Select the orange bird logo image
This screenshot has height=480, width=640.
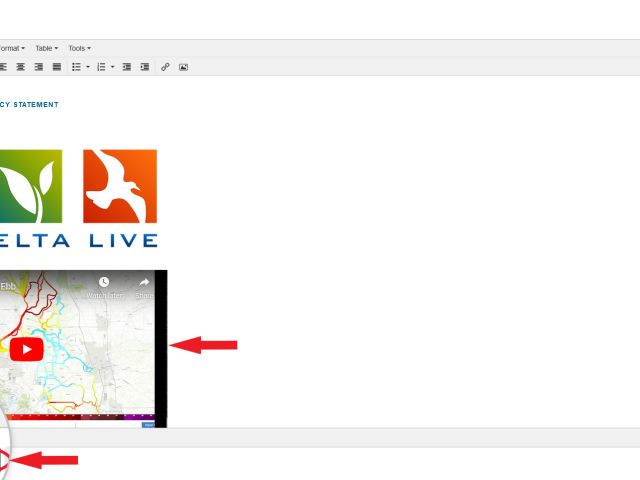[120, 186]
